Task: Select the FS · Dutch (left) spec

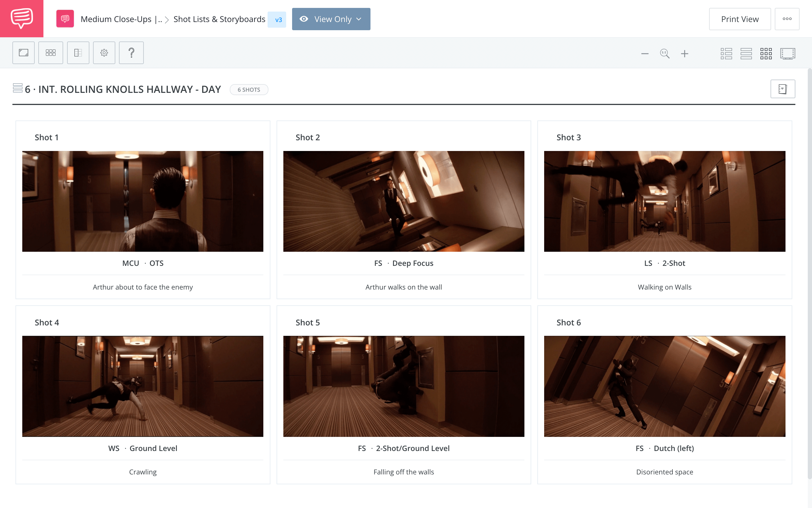Action: (x=665, y=448)
